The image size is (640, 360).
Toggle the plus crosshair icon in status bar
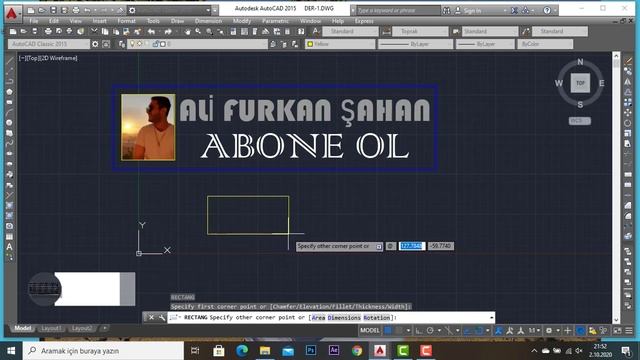coord(567,331)
